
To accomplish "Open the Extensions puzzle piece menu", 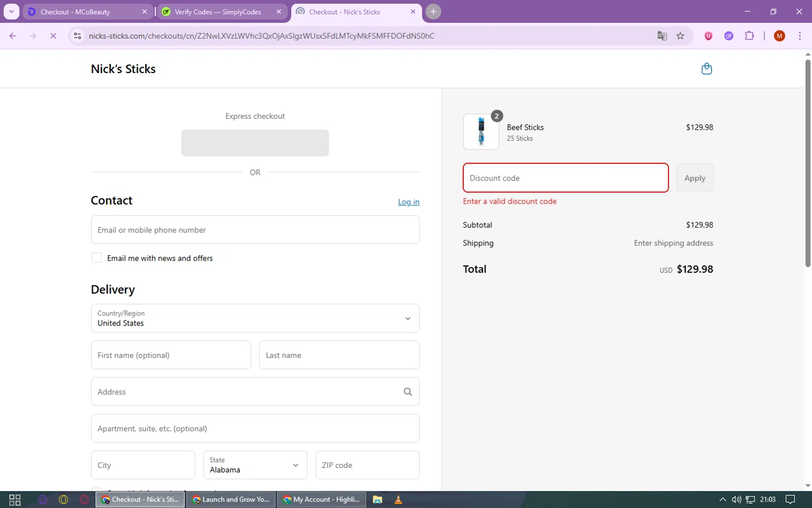I will [749, 36].
